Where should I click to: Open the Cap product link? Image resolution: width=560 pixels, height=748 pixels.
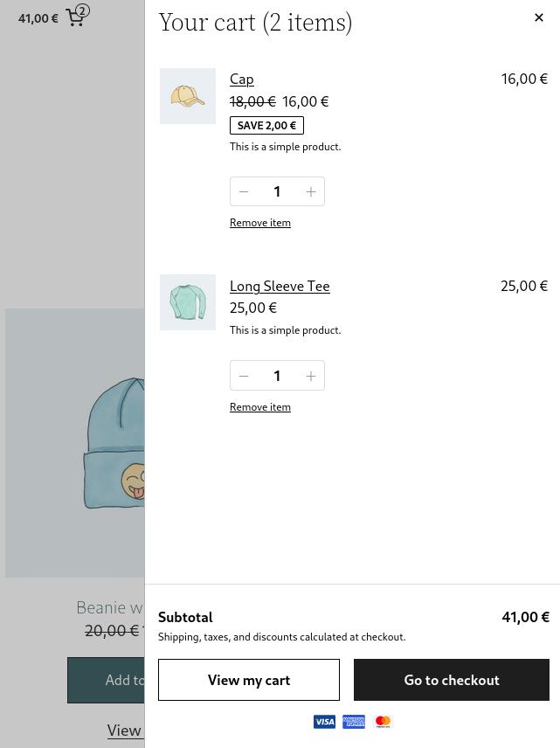tap(242, 79)
